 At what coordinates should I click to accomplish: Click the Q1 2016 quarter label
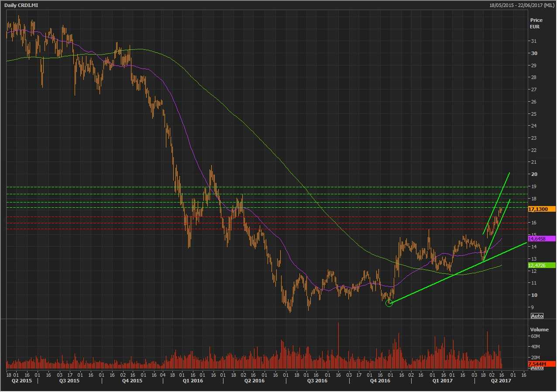[x=193, y=381]
